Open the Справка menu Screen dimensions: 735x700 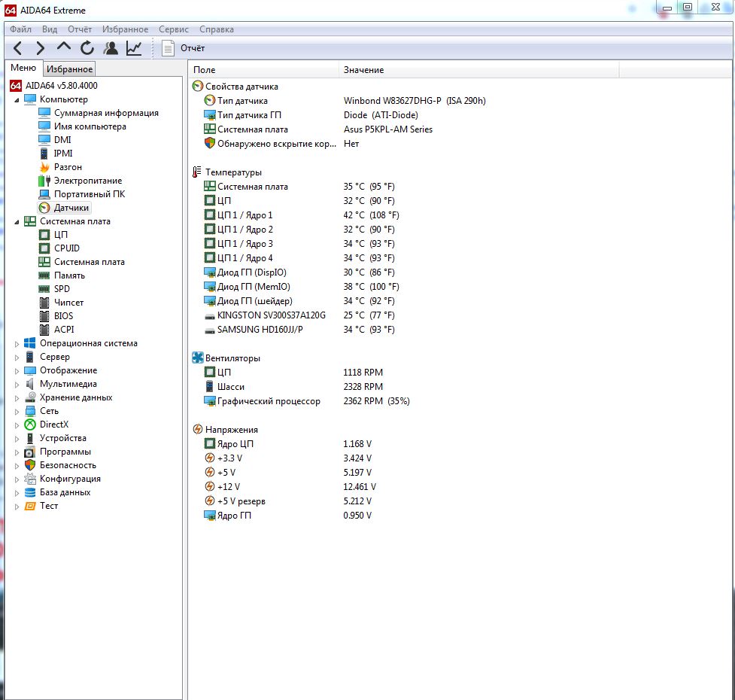(216, 29)
